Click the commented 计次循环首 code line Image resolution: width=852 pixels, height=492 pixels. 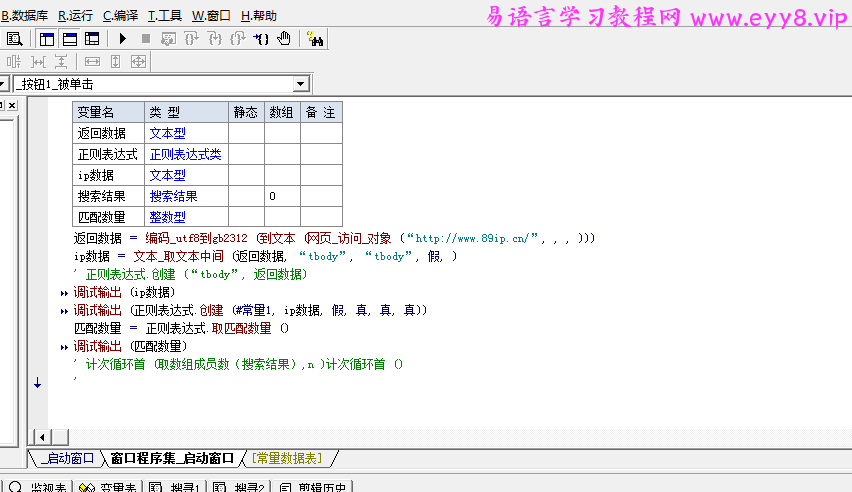click(x=239, y=364)
